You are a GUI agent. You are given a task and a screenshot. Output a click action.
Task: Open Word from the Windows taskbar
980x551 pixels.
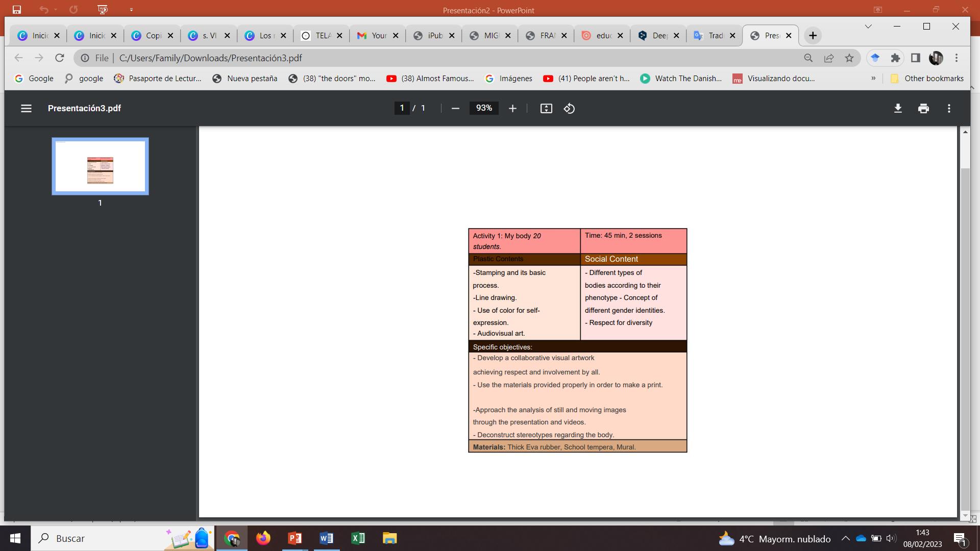coord(326,538)
